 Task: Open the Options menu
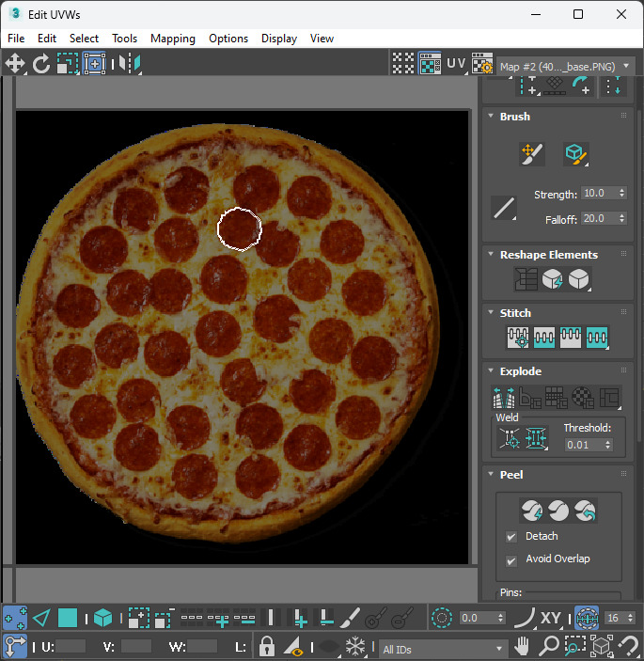tap(228, 39)
